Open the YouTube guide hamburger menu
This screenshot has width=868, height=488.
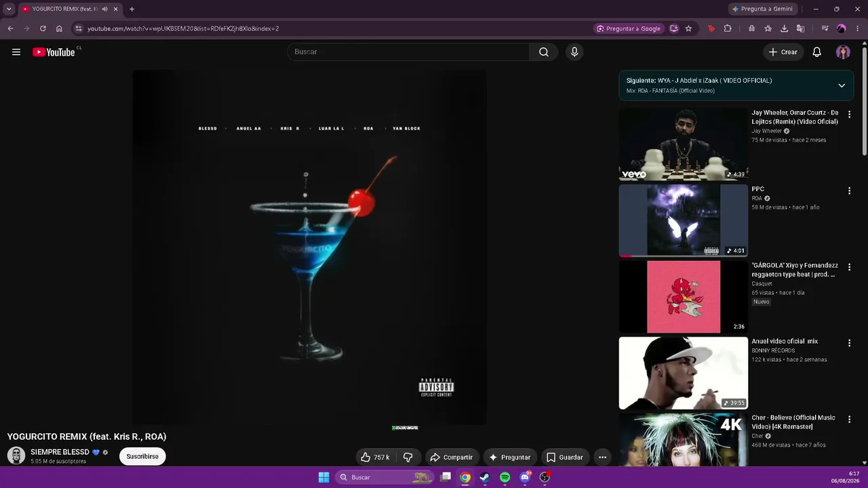point(16,52)
